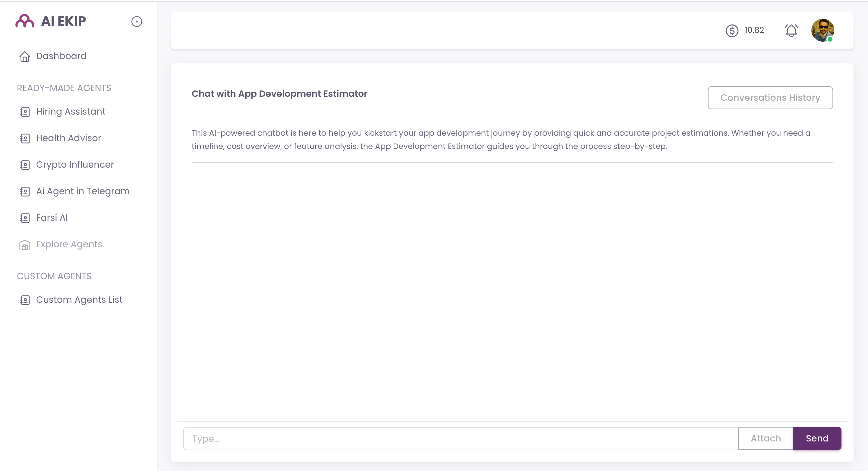Send the chat message
This screenshot has height=471, width=868.
tap(817, 439)
